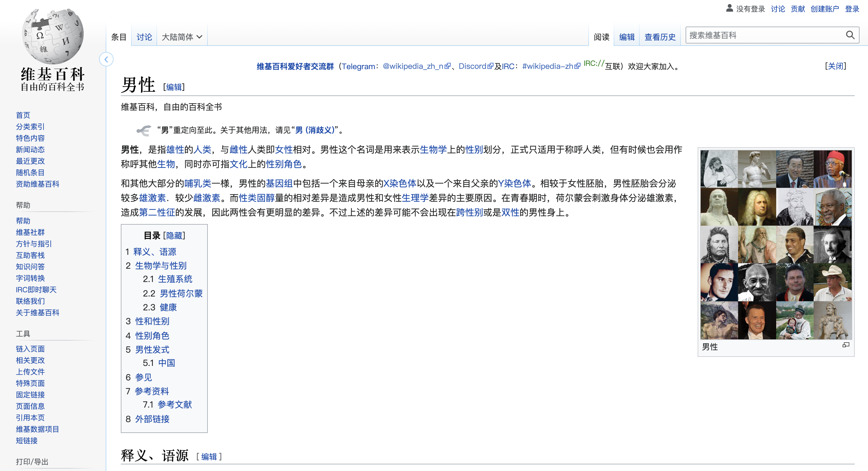Dismiss the banner with 关闭
The height and width of the screenshot is (471, 868).
click(x=835, y=66)
